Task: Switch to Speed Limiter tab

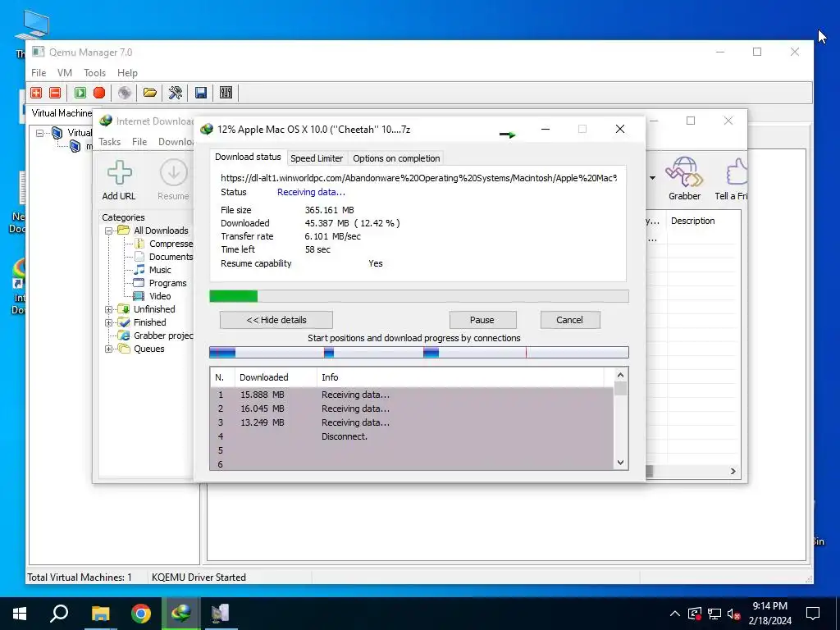Action: (317, 158)
